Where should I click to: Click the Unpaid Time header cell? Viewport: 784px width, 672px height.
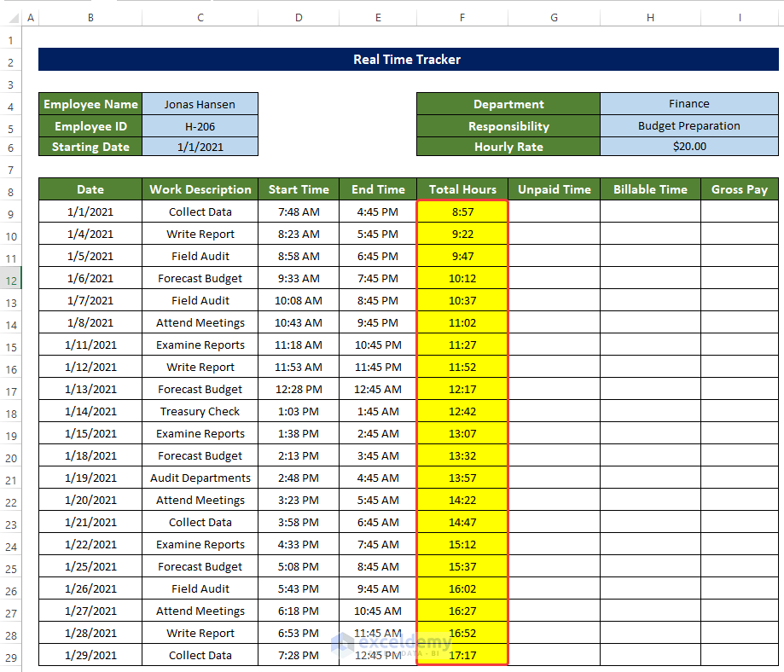tap(554, 189)
